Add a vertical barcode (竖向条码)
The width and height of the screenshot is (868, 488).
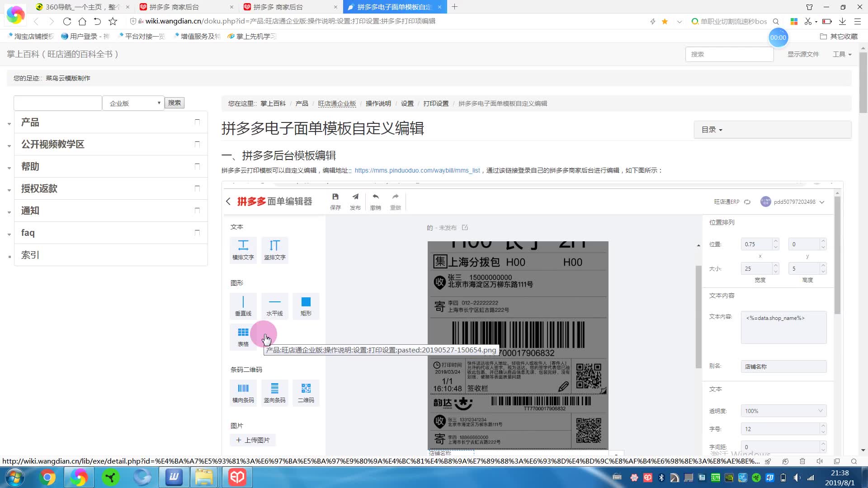(x=274, y=393)
